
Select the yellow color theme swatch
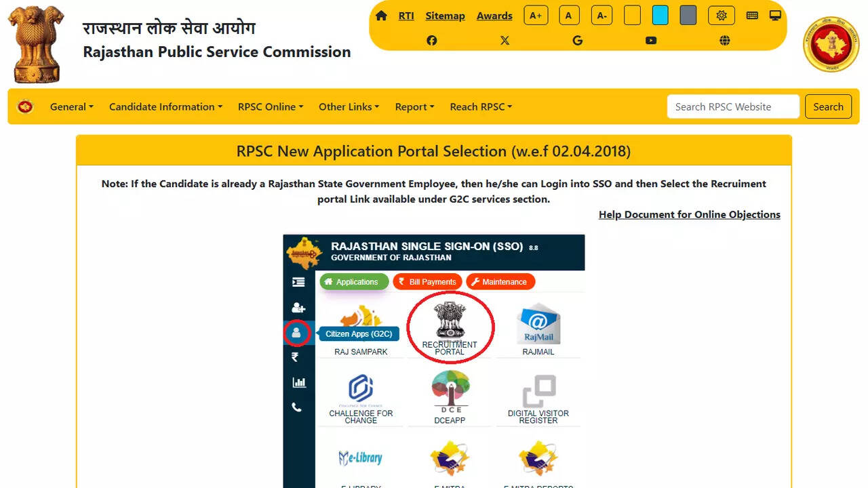pos(632,16)
